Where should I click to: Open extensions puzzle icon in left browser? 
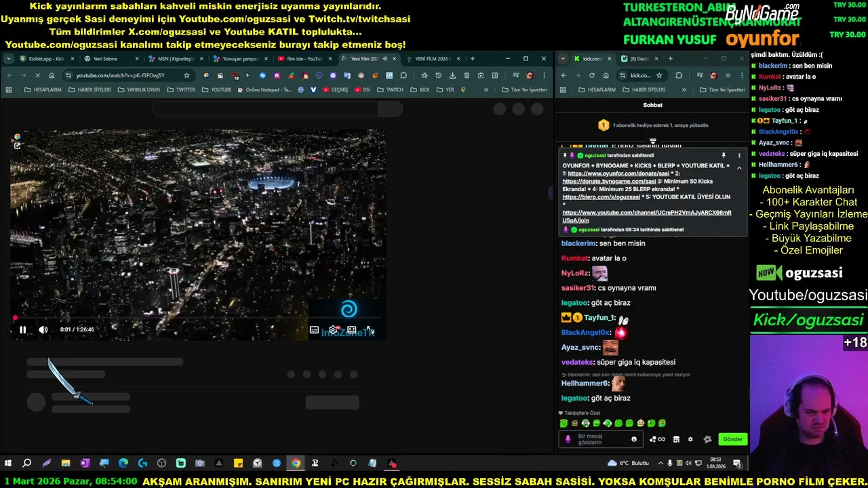pyautogui.click(x=403, y=75)
